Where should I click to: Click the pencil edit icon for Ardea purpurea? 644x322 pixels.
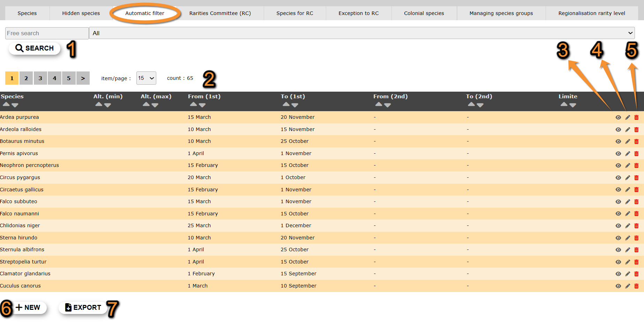628,117
